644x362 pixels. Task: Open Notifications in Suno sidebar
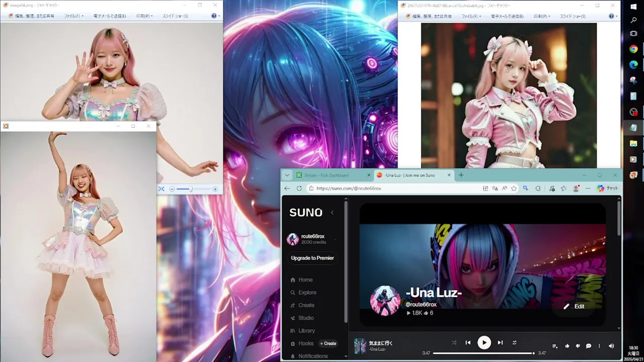[x=309, y=356]
